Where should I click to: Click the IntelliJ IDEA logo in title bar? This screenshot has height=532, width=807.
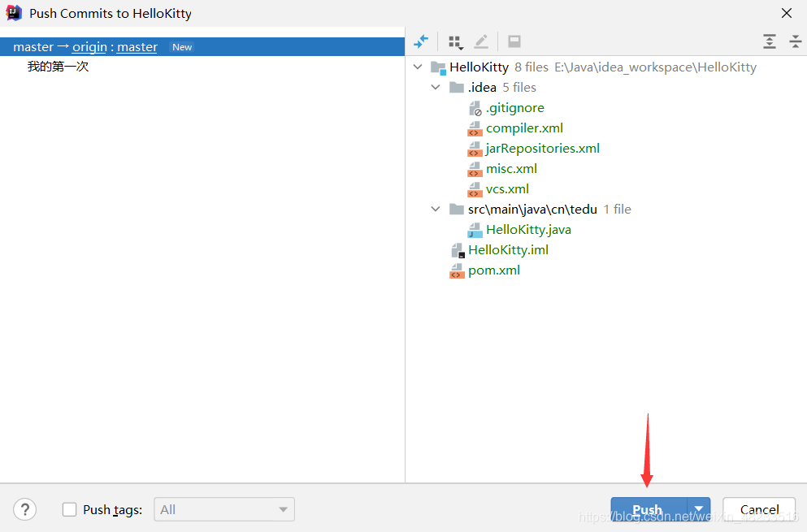14,13
